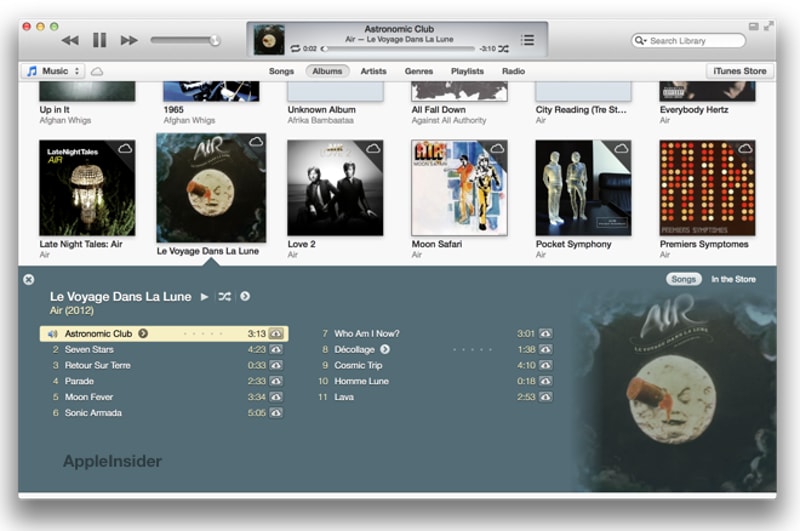
Task: Click the iCloud badge on Love 2 album
Action: click(x=373, y=148)
